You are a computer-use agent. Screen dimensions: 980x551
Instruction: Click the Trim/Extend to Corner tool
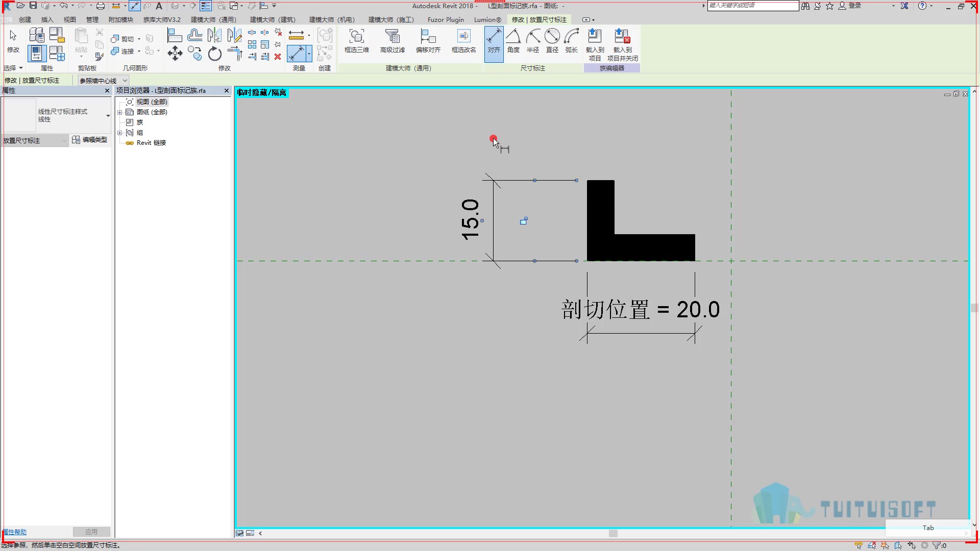pos(234,53)
